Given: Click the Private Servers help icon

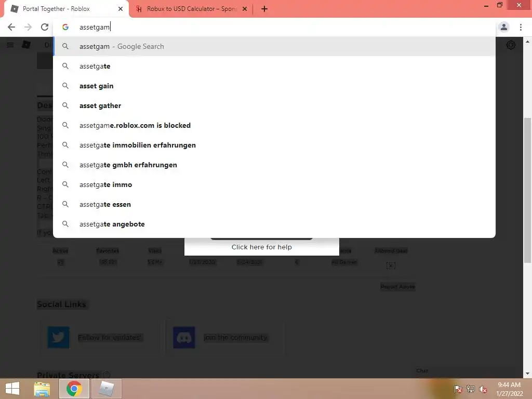Looking at the screenshot, I should pos(107,375).
